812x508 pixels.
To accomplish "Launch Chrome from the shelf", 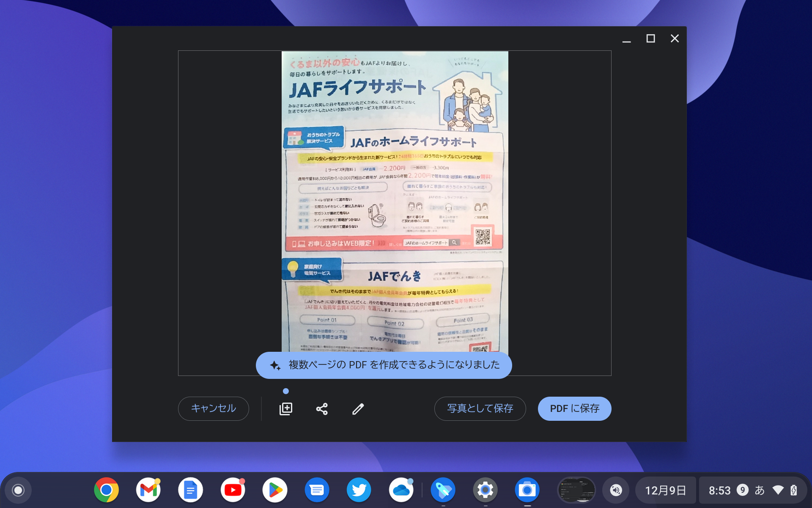I will (107, 490).
